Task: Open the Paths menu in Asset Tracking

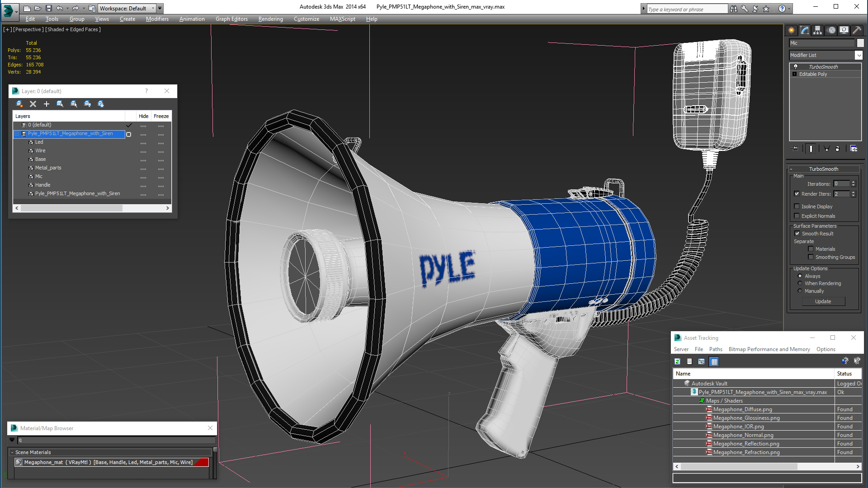Action: 716,349
